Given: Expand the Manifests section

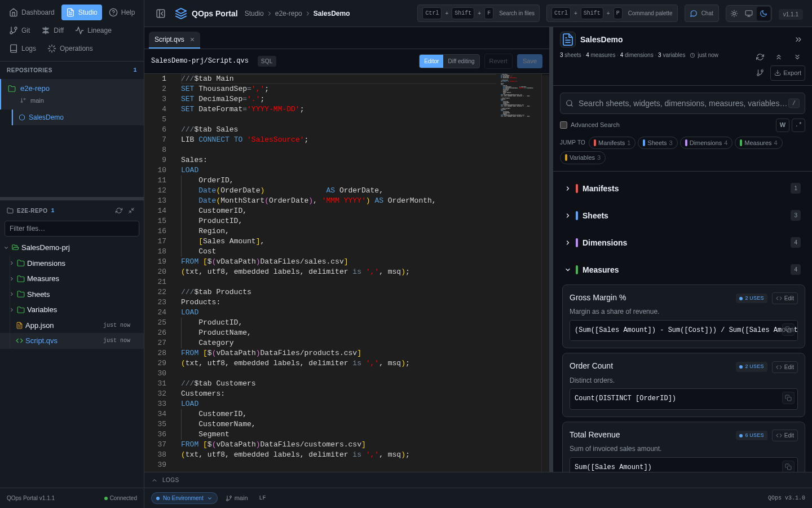Looking at the screenshot, I should 682,189.
